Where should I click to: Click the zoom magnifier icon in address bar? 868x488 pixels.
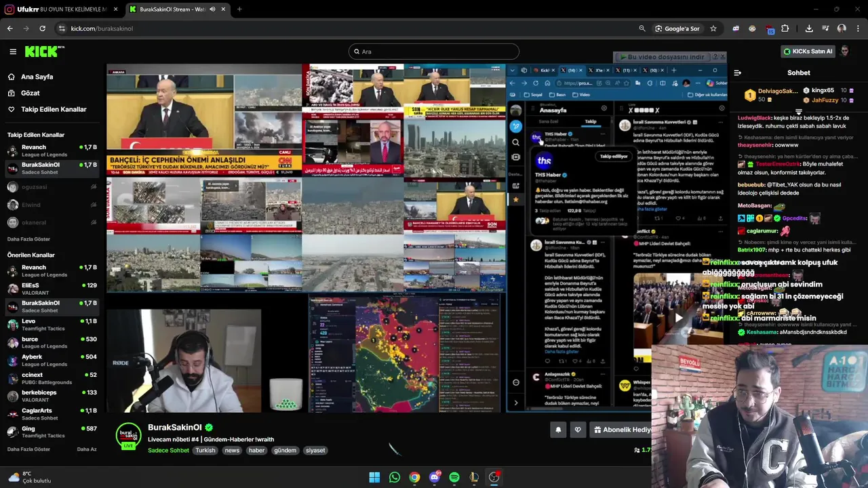(x=642, y=28)
